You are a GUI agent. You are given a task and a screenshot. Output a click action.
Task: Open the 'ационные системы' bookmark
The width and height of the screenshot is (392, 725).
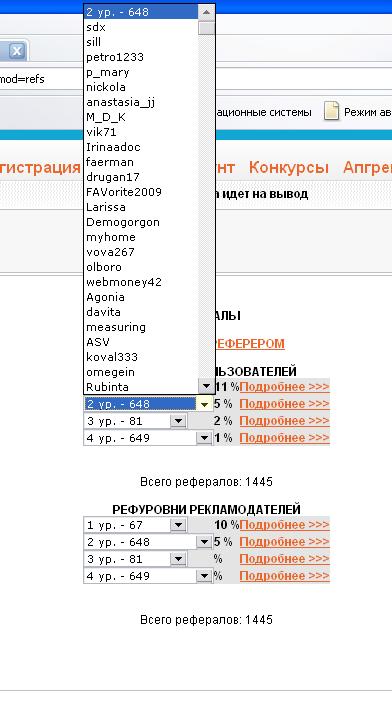click(x=263, y=112)
